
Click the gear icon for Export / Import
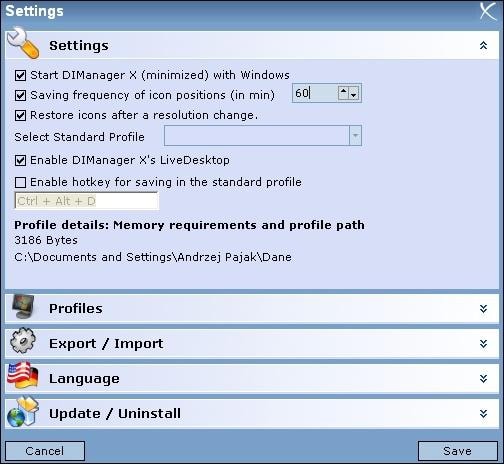click(x=23, y=341)
